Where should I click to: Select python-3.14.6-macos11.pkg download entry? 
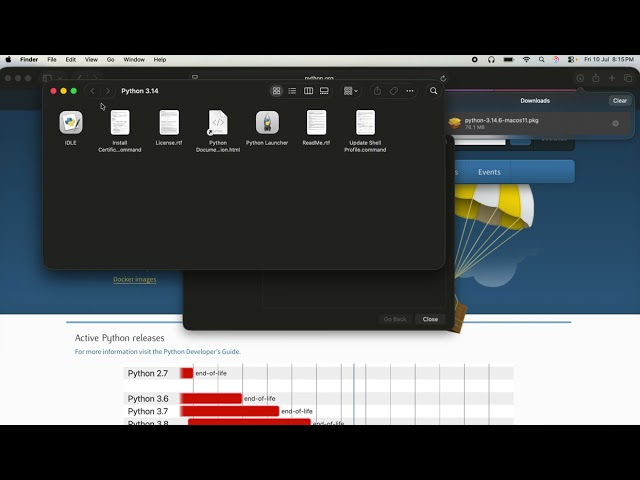pyautogui.click(x=539, y=123)
